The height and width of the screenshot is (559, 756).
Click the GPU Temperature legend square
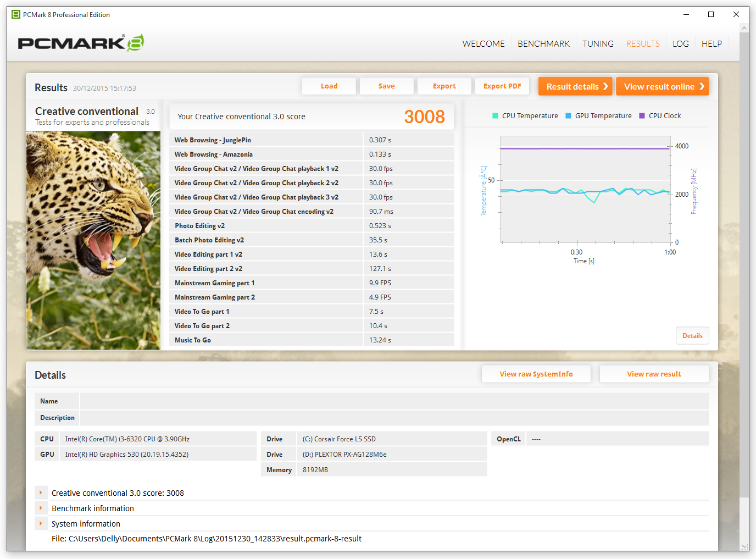click(568, 116)
